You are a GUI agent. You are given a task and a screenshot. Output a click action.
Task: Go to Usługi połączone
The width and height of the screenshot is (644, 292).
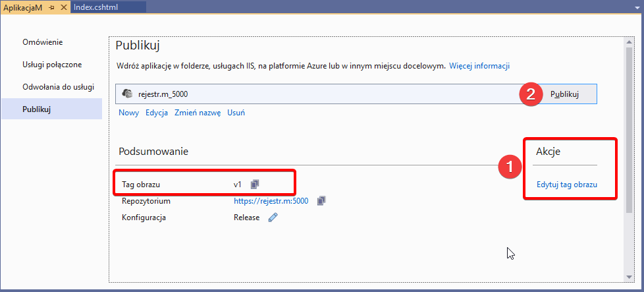tap(52, 65)
